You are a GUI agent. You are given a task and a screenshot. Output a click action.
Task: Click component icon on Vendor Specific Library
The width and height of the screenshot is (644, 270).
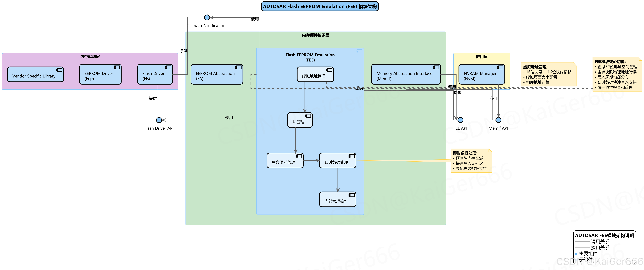[59, 70]
